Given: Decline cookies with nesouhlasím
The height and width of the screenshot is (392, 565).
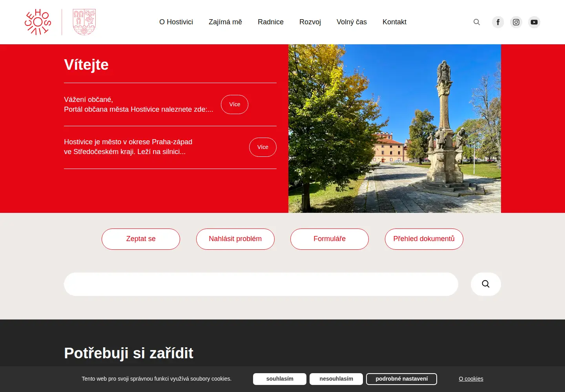Looking at the screenshot, I should click(336, 379).
